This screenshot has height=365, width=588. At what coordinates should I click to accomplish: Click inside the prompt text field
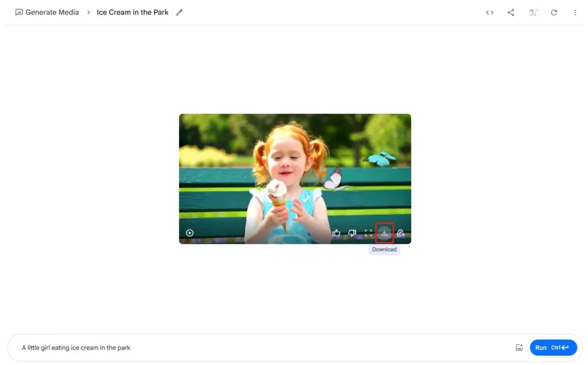(x=258, y=348)
